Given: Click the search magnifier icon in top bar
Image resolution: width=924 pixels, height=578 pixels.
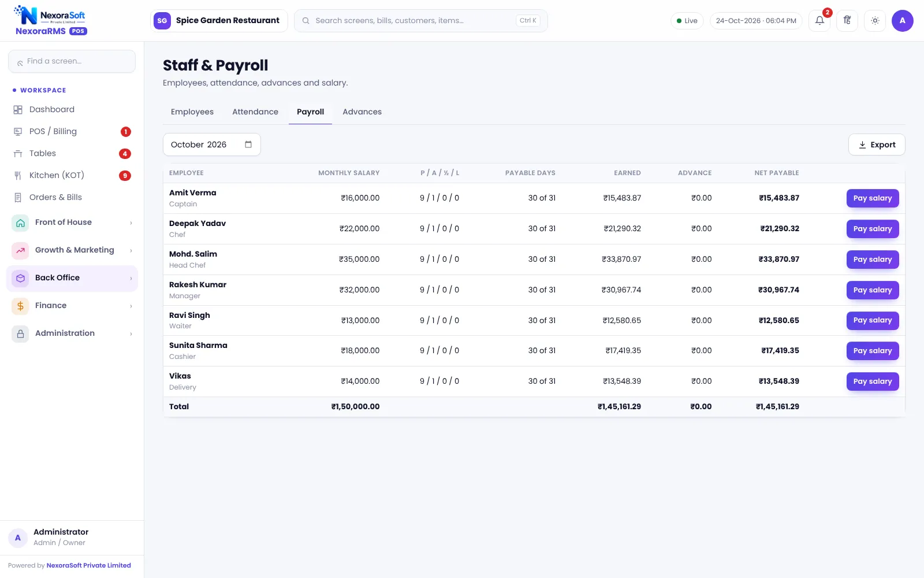Looking at the screenshot, I should (306, 21).
